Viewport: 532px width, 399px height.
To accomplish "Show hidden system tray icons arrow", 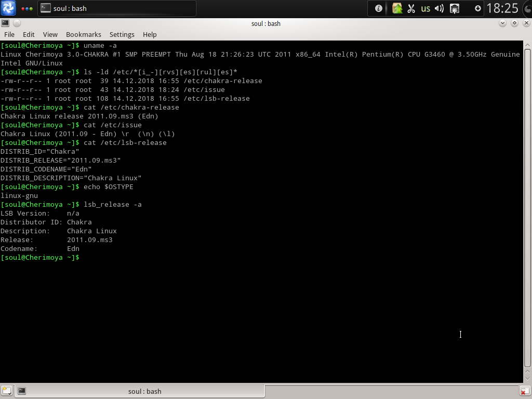I will tap(478, 8).
